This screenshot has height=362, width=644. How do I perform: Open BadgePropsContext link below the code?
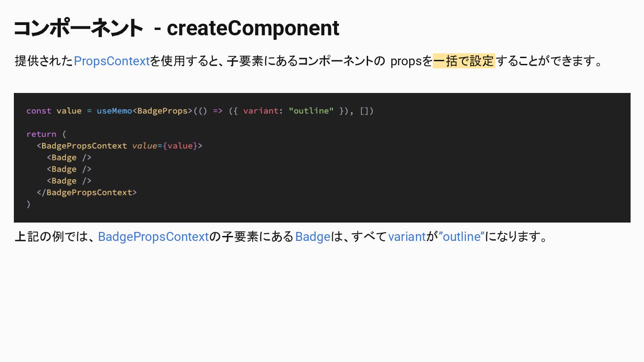(153, 236)
